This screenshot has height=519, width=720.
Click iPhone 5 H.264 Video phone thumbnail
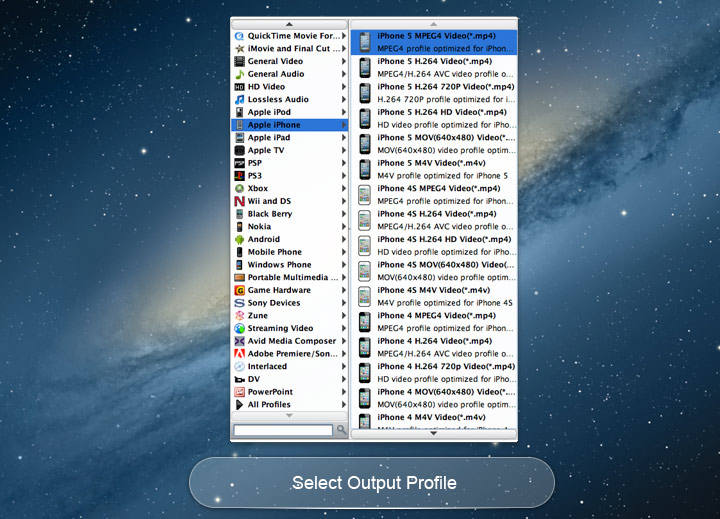pos(365,68)
